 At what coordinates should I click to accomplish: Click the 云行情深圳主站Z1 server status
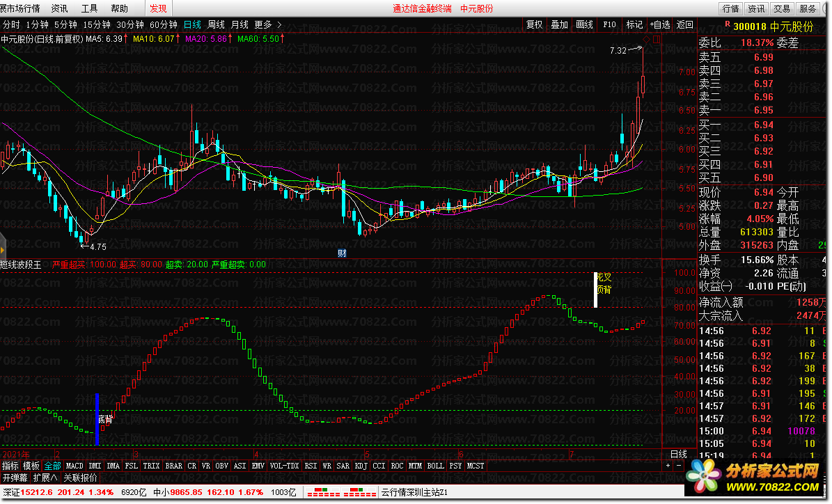click(414, 492)
